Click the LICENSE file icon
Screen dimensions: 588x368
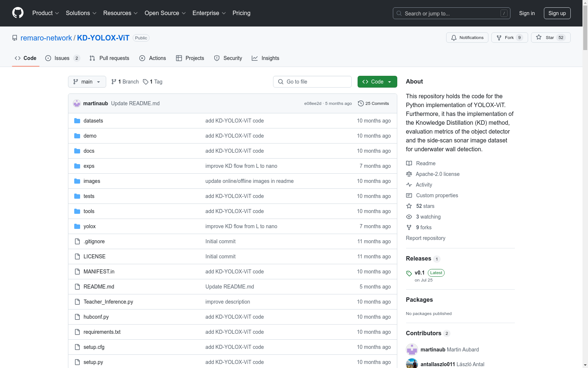coord(77,256)
